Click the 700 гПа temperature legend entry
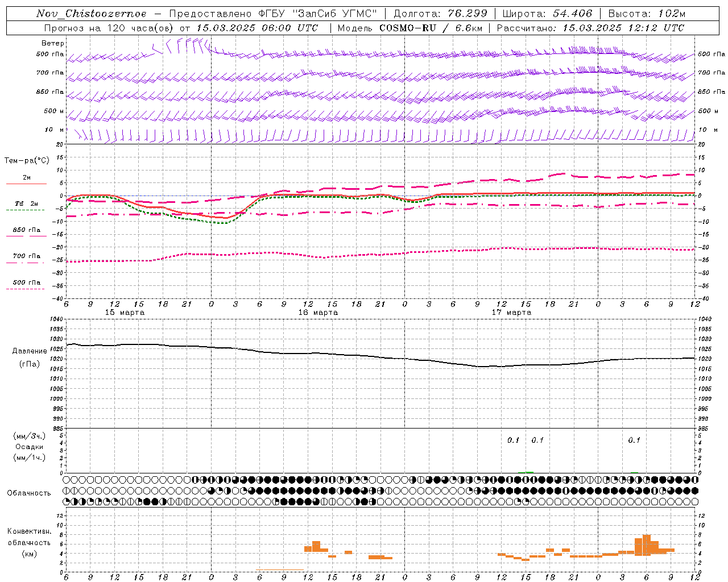The height and width of the screenshot is (582, 728). 26,256
